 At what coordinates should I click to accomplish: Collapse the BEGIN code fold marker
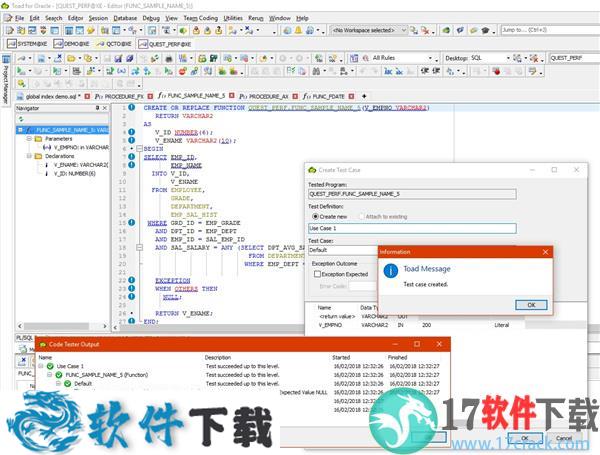139,148
